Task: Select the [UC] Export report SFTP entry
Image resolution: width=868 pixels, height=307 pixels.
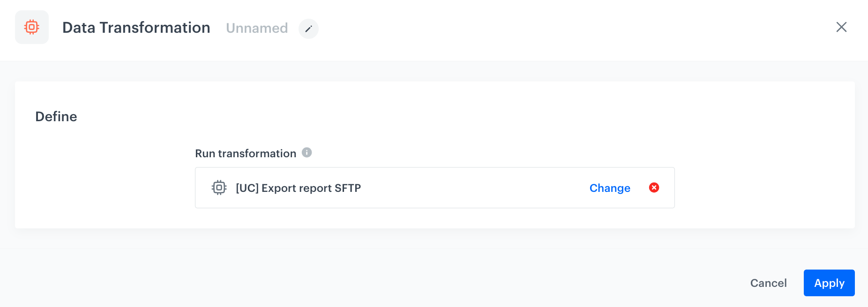Action: coord(298,188)
